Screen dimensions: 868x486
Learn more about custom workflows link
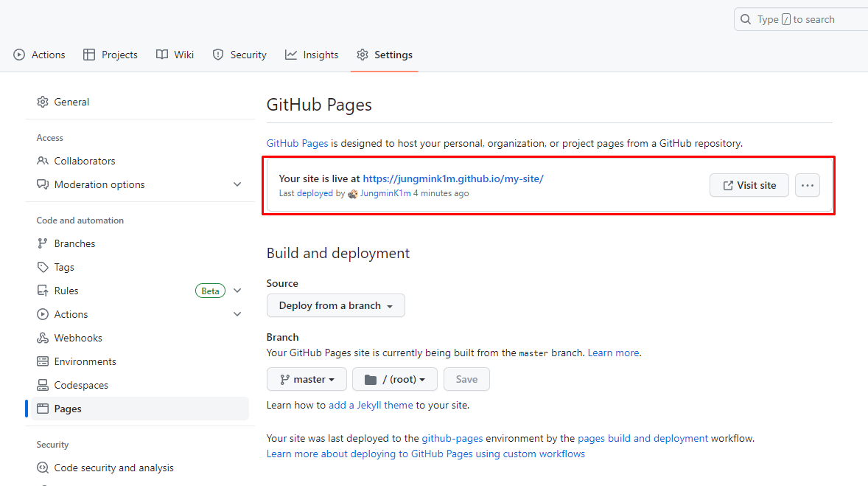[426, 454]
